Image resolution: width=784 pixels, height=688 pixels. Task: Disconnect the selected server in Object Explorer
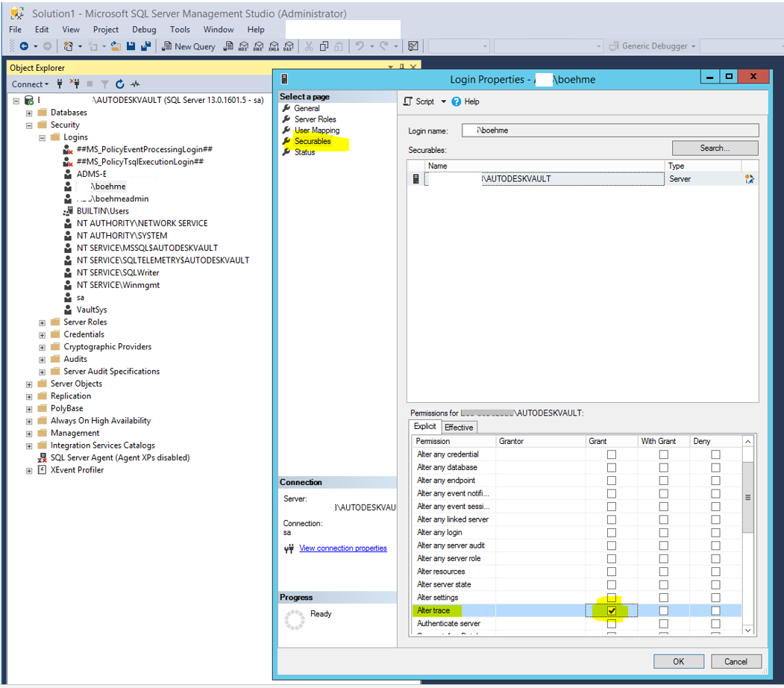click(75, 84)
